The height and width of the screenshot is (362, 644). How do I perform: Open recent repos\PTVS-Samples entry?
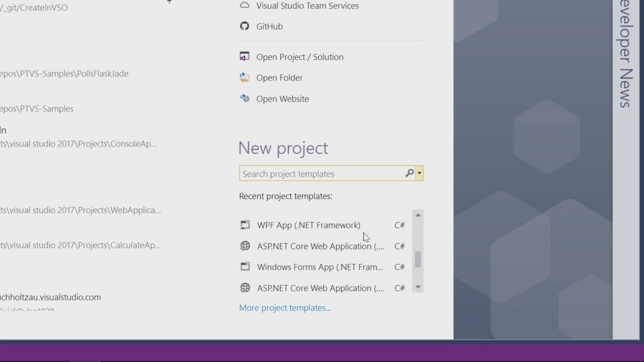(37, 109)
